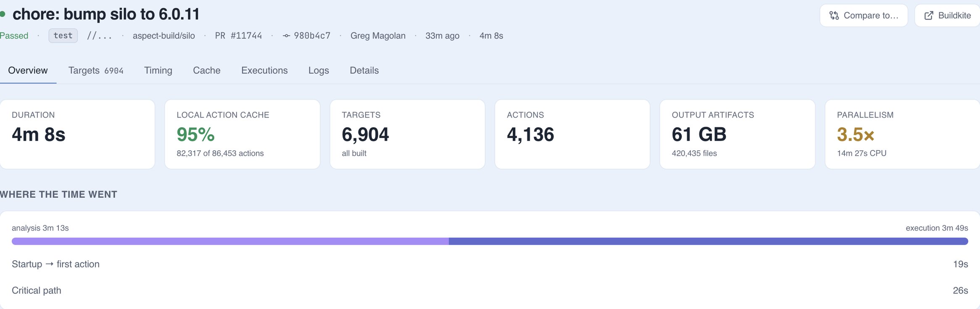Go to the Cache tab

point(207,71)
